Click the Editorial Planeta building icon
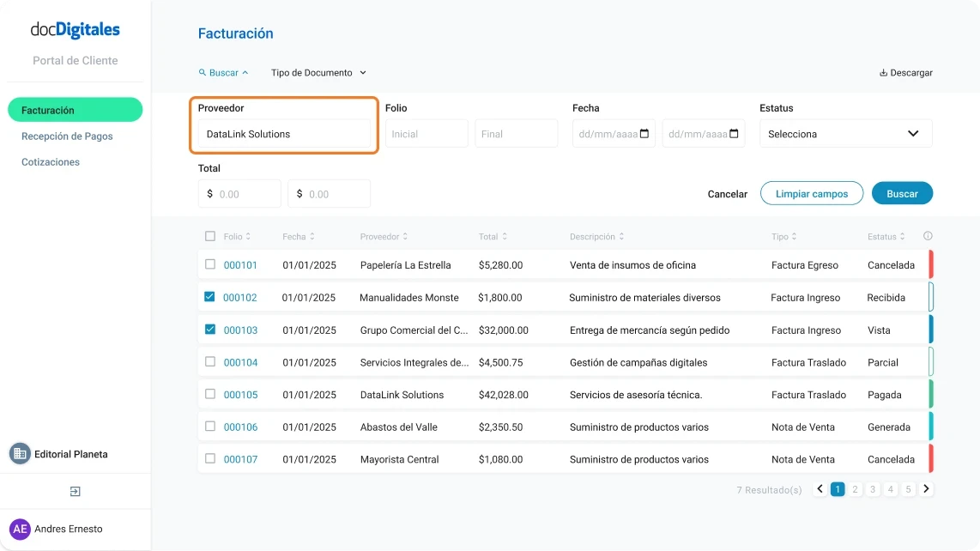 [20, 454]
